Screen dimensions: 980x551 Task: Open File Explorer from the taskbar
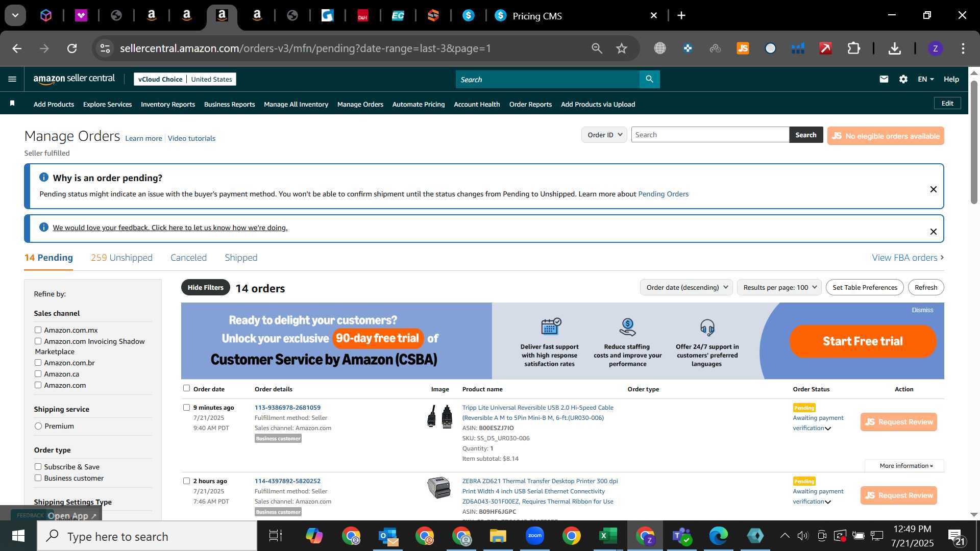click(498, 536)
